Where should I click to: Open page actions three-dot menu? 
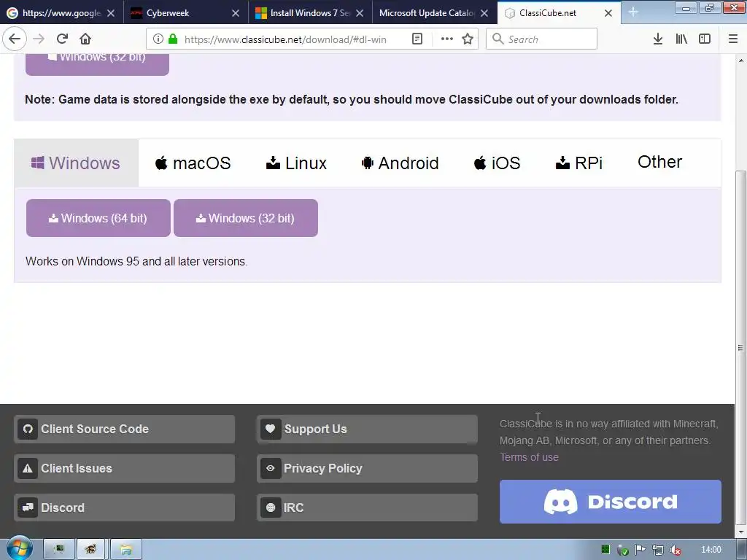click(447, 39)
